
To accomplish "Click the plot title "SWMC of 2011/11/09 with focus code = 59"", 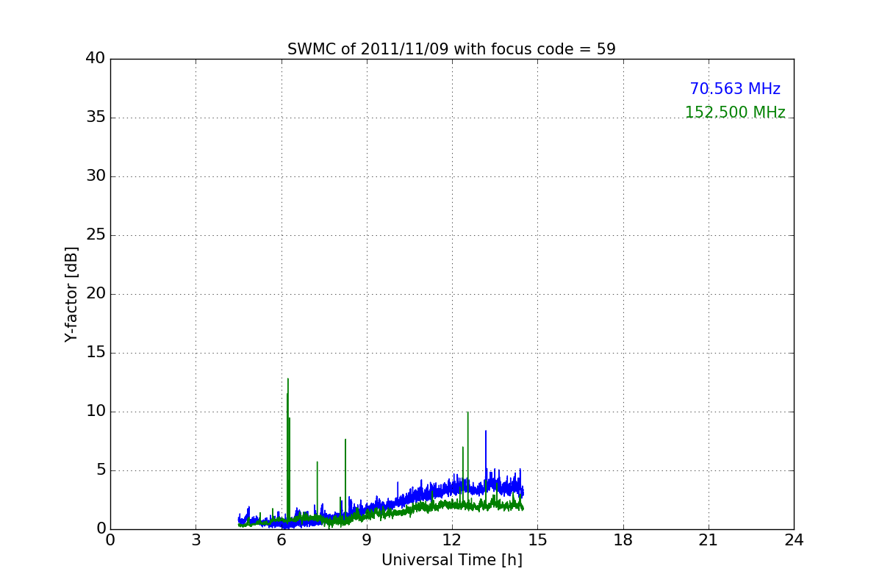I will pos(451,49).
